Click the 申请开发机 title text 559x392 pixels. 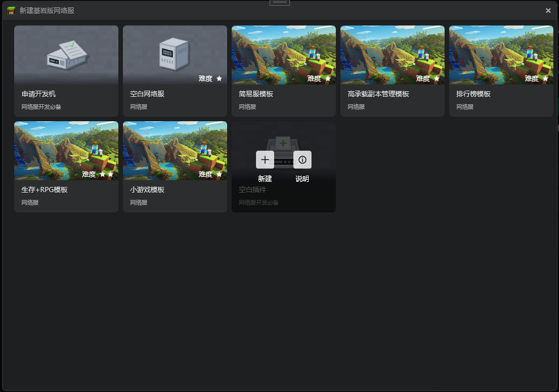[x=39, y=94]
